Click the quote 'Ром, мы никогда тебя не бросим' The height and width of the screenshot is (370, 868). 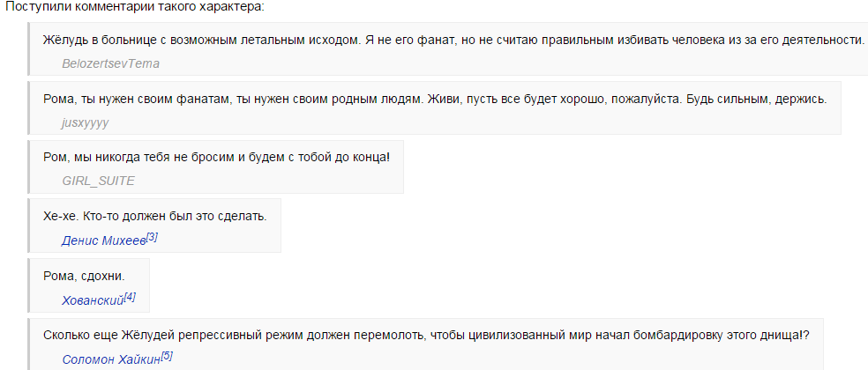click(216, 158)
